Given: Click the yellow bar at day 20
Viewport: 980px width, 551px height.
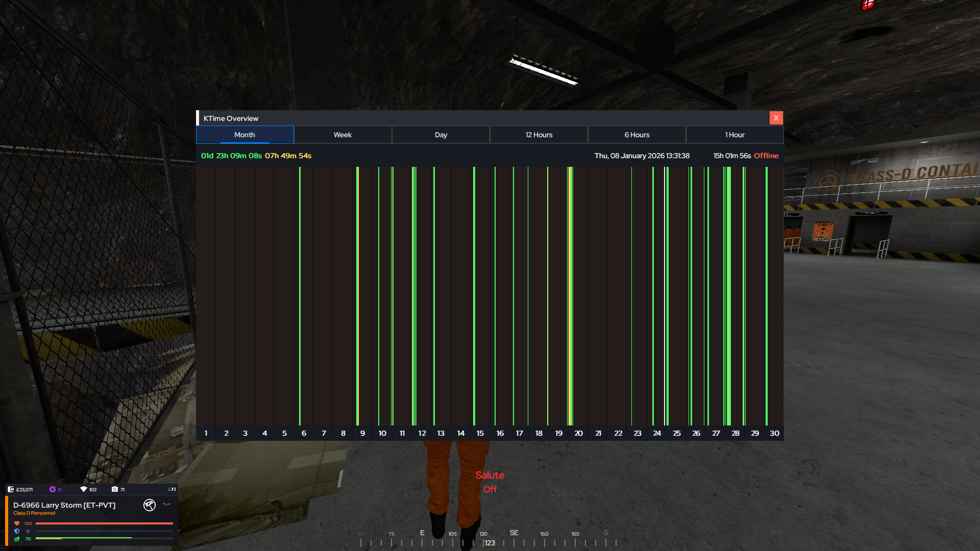Looking at the screenshot, I should point(570,296).
